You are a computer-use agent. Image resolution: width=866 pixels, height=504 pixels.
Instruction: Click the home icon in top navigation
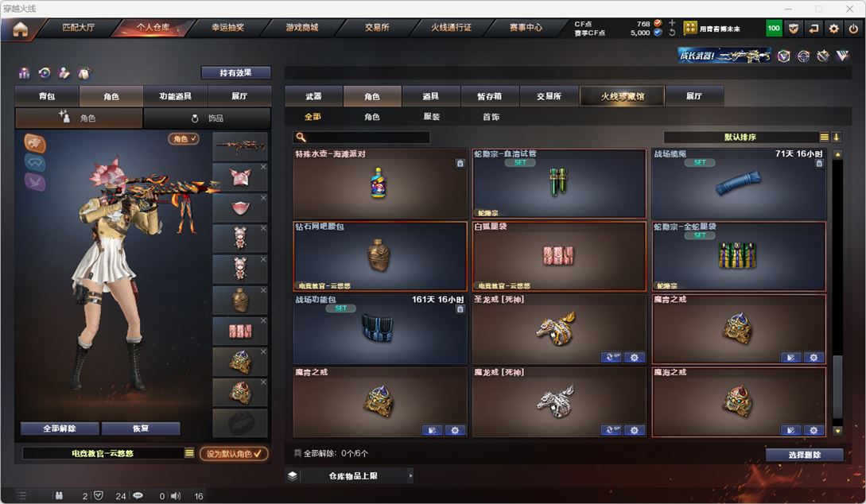click(x=20, y=29)
